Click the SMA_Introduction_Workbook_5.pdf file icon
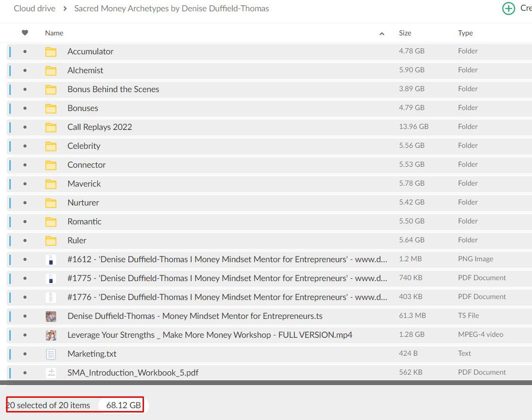 (x=51, y=373)
